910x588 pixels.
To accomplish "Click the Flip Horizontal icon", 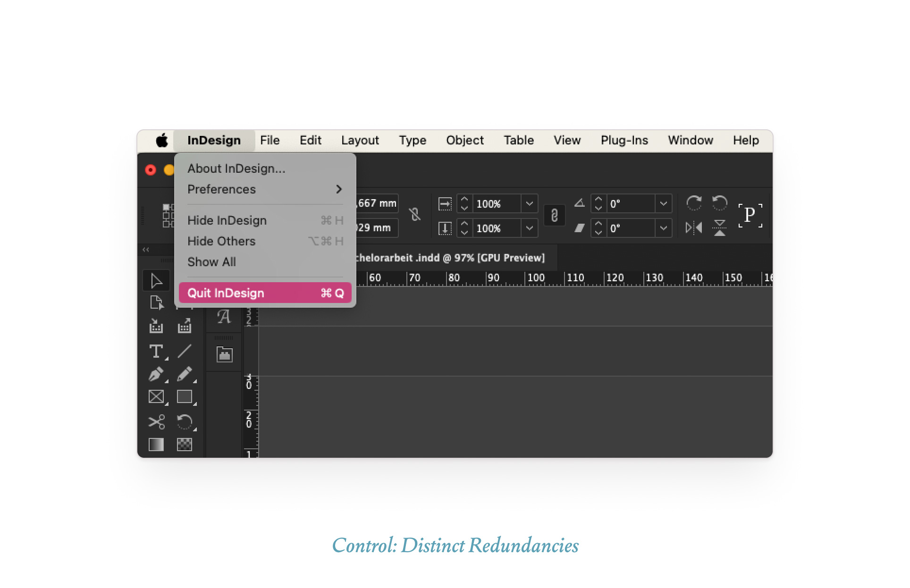I will [694, 228].
